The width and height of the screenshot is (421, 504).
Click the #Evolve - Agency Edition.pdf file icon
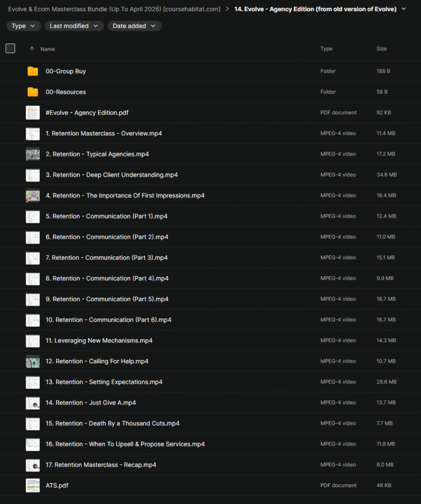32,113
